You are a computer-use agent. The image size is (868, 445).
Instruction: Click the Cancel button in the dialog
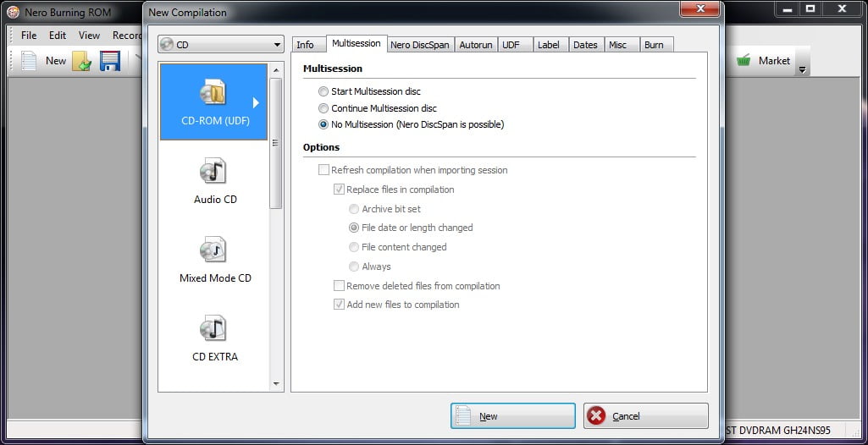(x=646, y=415)
